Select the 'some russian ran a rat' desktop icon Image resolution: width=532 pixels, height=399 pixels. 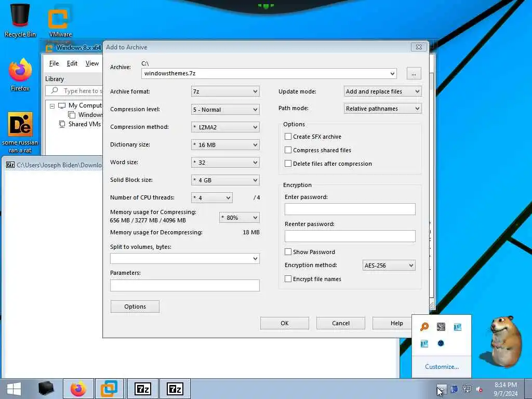(x=20, y=132)
